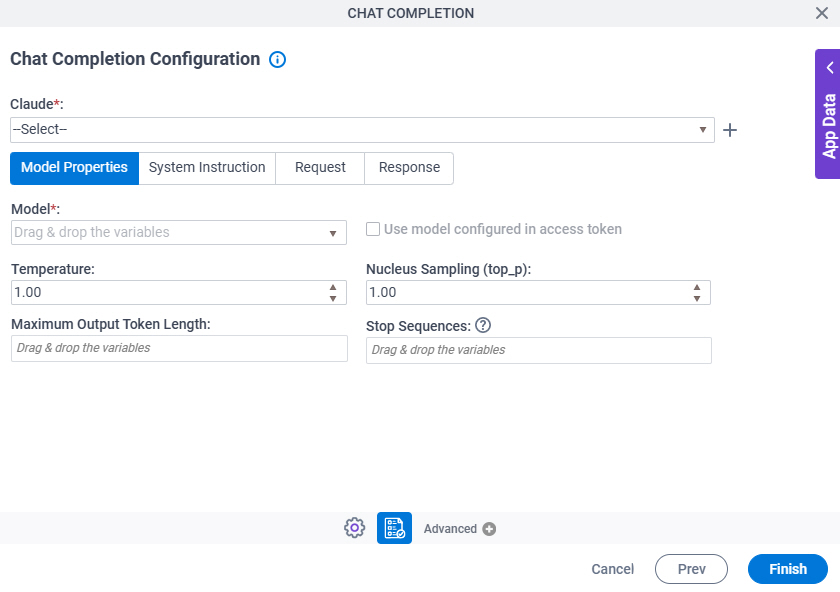Image resolution: width=840 pixels, height=592 pixels.
Task: Click the info icon beside Chat Completion Configuration
Action: [277, 59]
